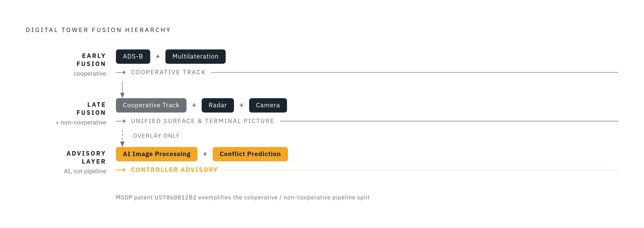Click the Camera box
Screen dimensions: 644x228
tap(268, 105)
